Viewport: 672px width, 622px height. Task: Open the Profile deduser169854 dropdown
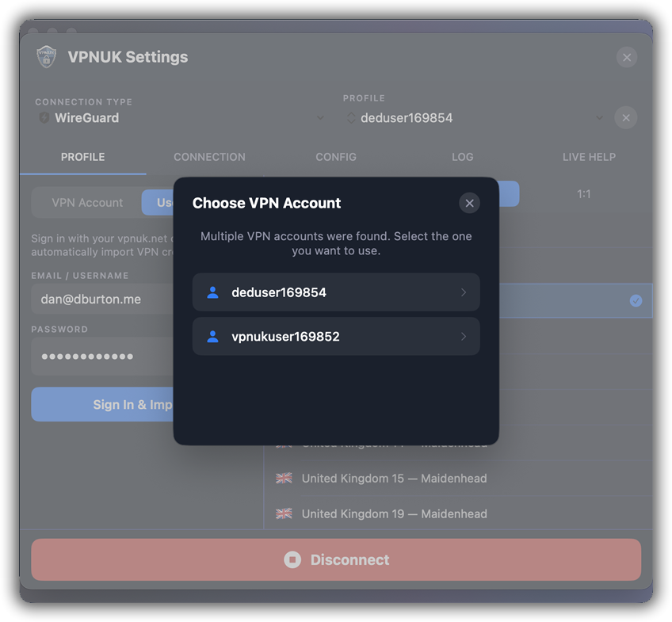(475, 118)
